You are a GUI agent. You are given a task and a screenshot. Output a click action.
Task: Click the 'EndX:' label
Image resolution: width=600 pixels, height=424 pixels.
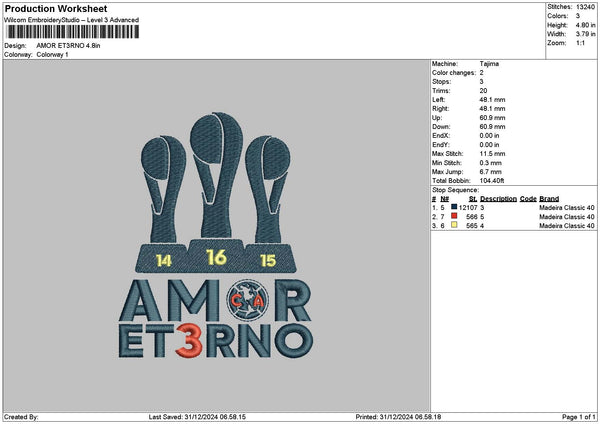coord(441,136)
